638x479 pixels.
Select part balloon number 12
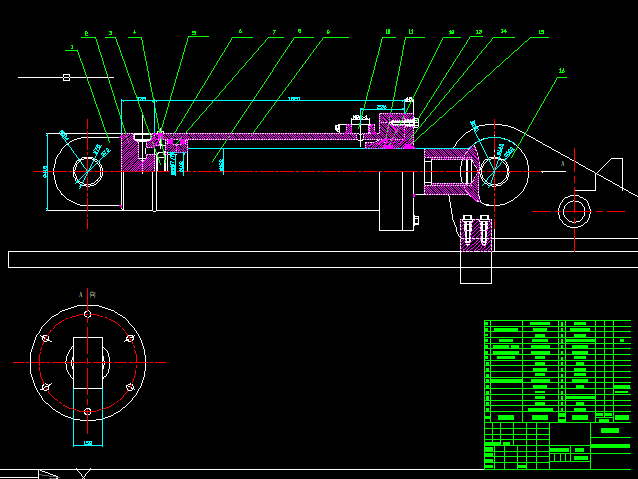coord(451,32)
